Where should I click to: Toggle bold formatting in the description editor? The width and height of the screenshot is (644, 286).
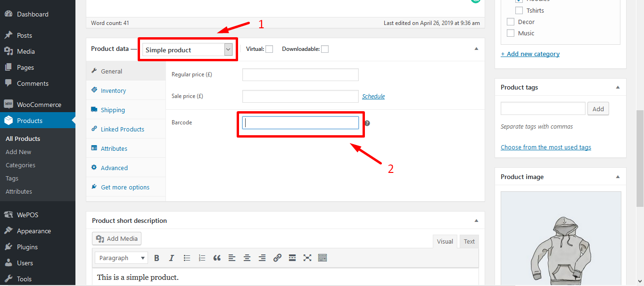click(157, 258)
